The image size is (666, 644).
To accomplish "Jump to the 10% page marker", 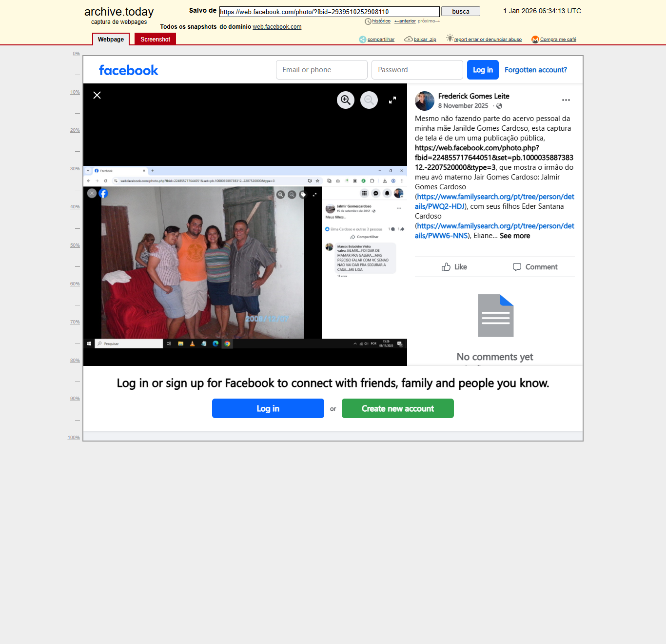I will coord(75,92).
